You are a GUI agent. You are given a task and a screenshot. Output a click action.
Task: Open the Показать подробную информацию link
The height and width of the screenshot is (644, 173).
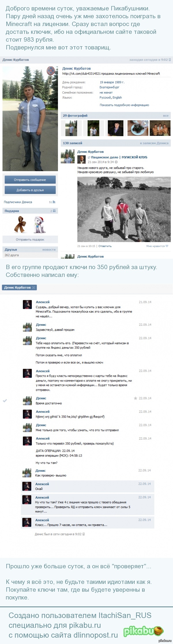tap(124, 105)
